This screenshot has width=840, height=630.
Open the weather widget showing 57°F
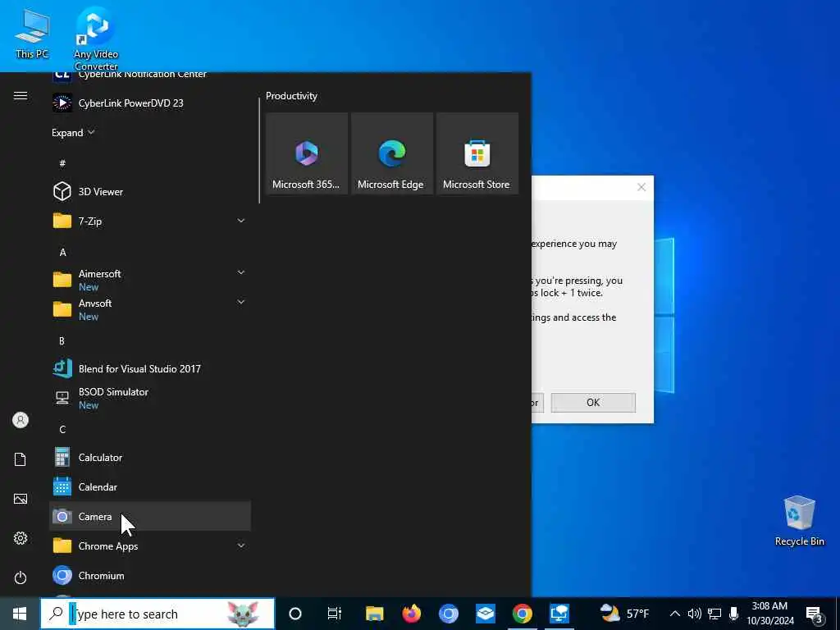(624, 614)
